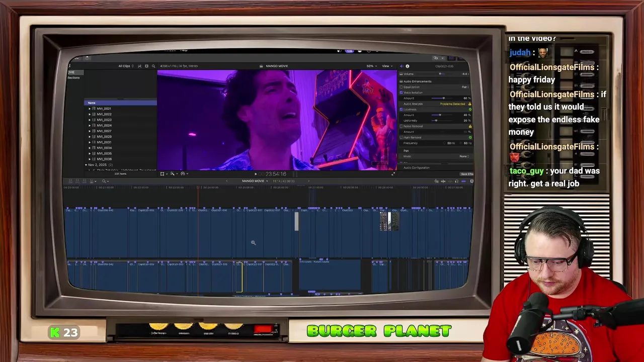Adjust the Loudness Amount slider
644x362 pixels.
tap(440, 115)
